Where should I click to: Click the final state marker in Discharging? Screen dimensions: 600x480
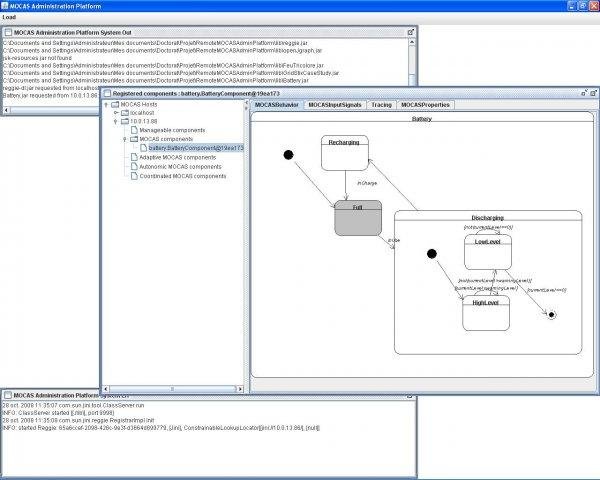[x=551, y=315]
